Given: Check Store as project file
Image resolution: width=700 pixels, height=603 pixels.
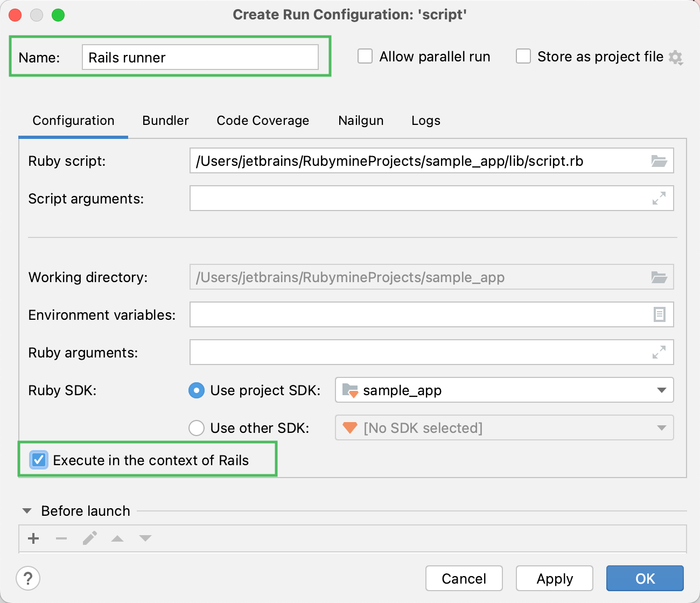Looking at the screenshot, I should pos(523,56).
